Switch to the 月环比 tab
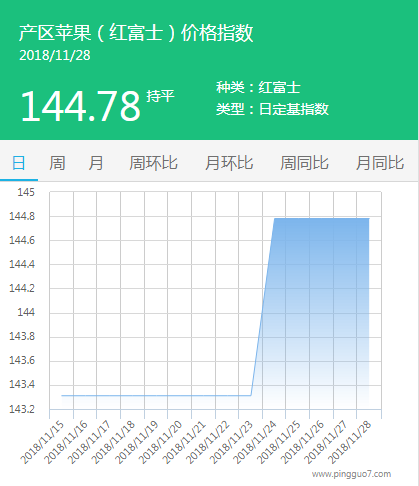The height and width of the screenshot is (486, 419). click(229, 163)
